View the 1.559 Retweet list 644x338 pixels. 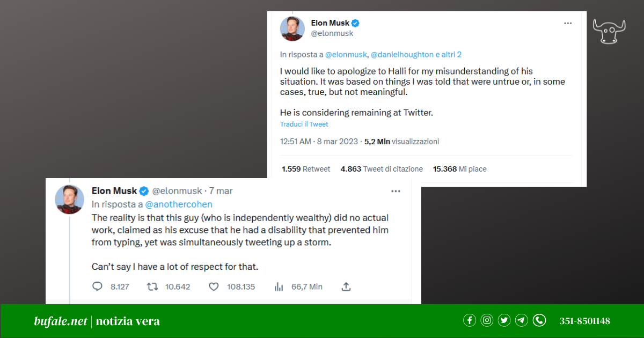pos(306,169)
